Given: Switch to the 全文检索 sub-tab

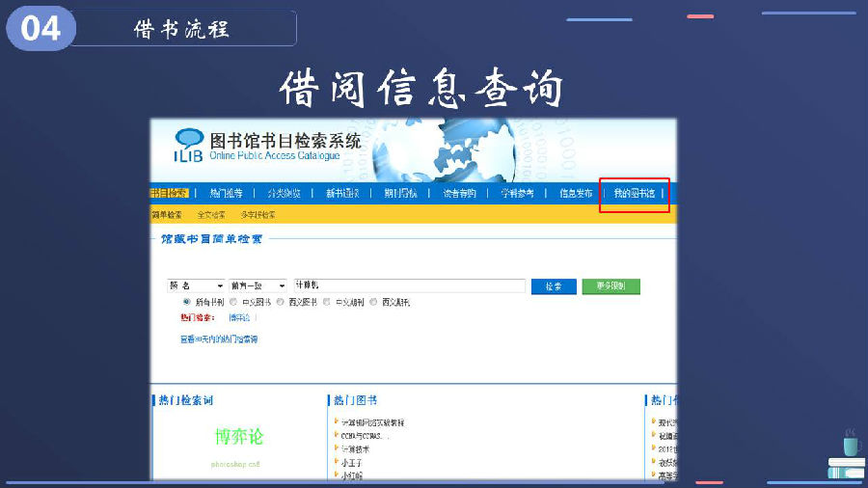Looking at the screenshot, I should pyautogui.click(x=211, y=215).
